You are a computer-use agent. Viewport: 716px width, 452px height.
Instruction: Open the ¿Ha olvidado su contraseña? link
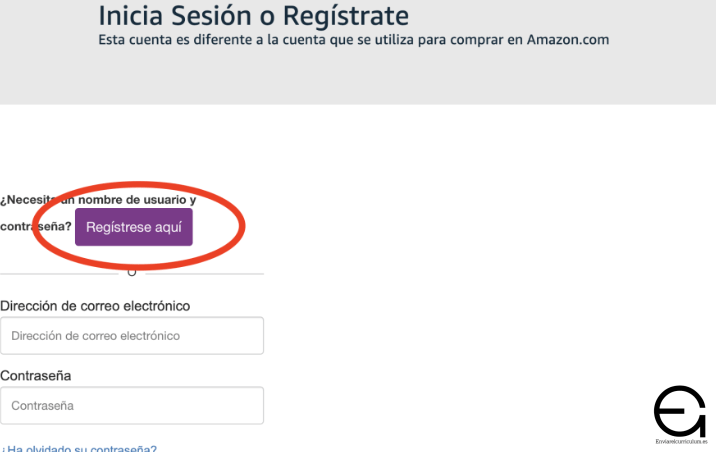point(79,449)
